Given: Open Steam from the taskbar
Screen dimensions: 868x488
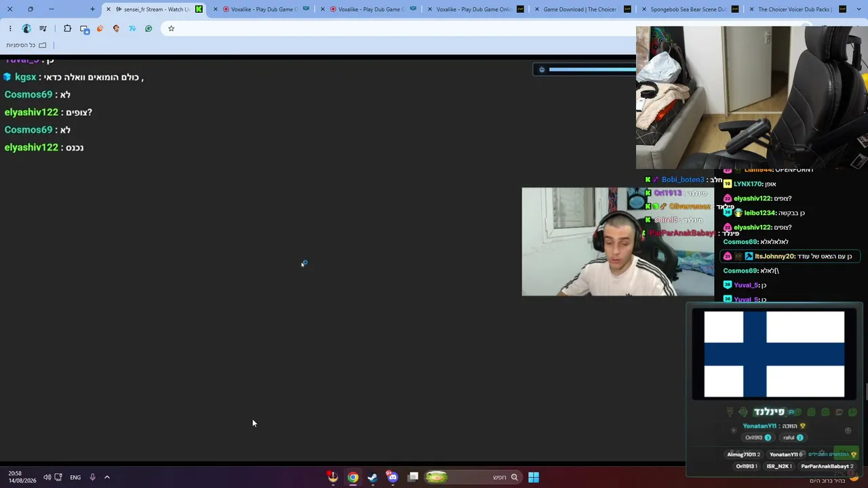Looking at the screenshot, I should tap(372, 477).
